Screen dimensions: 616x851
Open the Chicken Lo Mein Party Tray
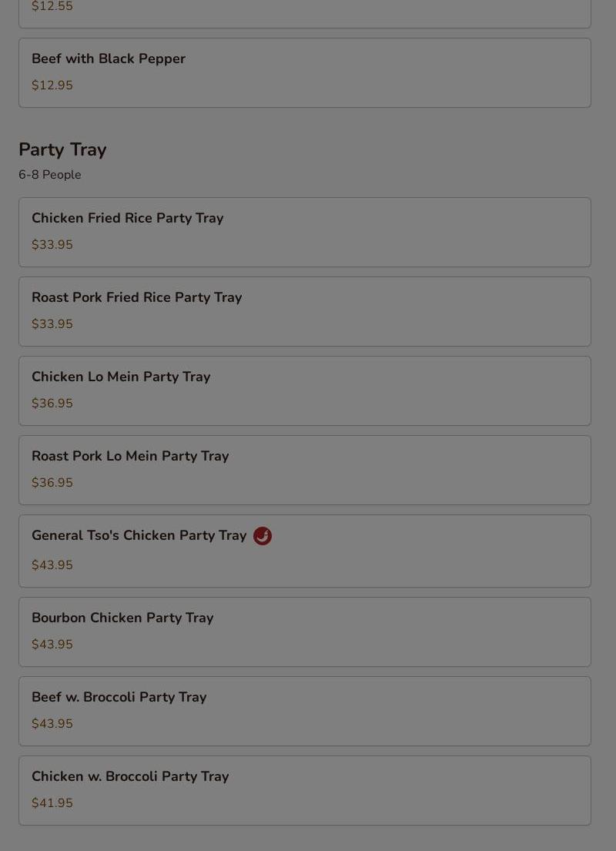coord(121,377)
